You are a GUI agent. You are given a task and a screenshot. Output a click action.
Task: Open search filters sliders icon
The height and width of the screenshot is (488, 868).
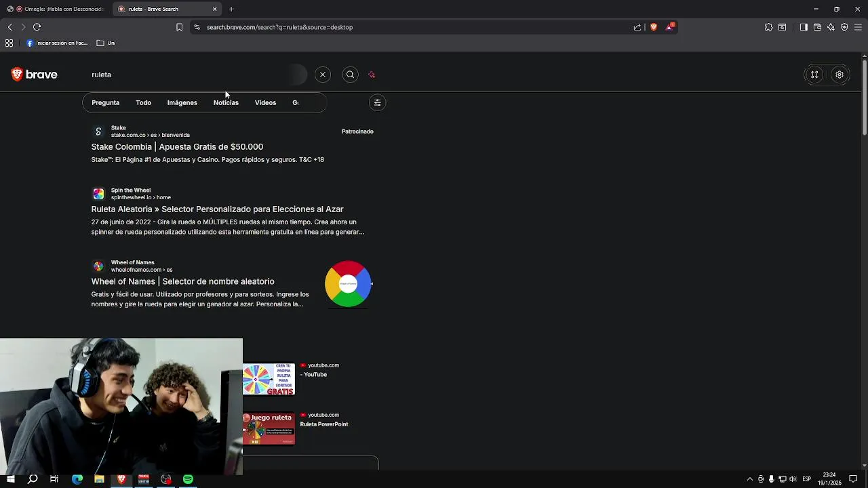(378, 103)
